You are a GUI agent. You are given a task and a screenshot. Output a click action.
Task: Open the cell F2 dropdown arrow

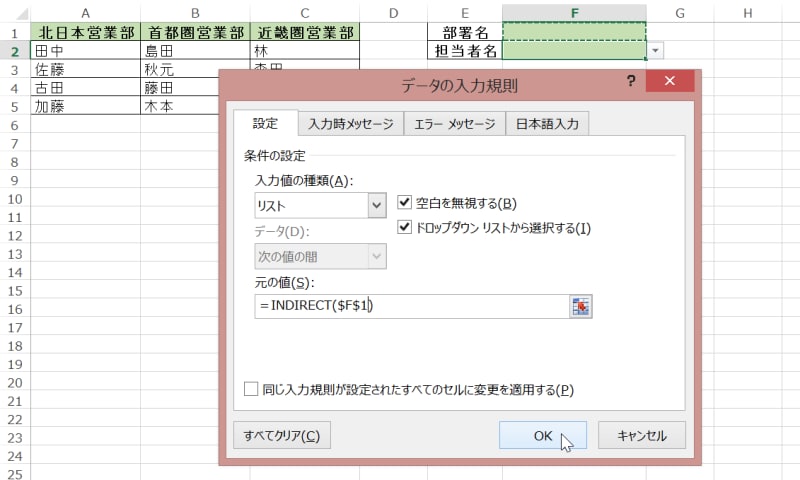pyautogui.click(x=655, y=50)
